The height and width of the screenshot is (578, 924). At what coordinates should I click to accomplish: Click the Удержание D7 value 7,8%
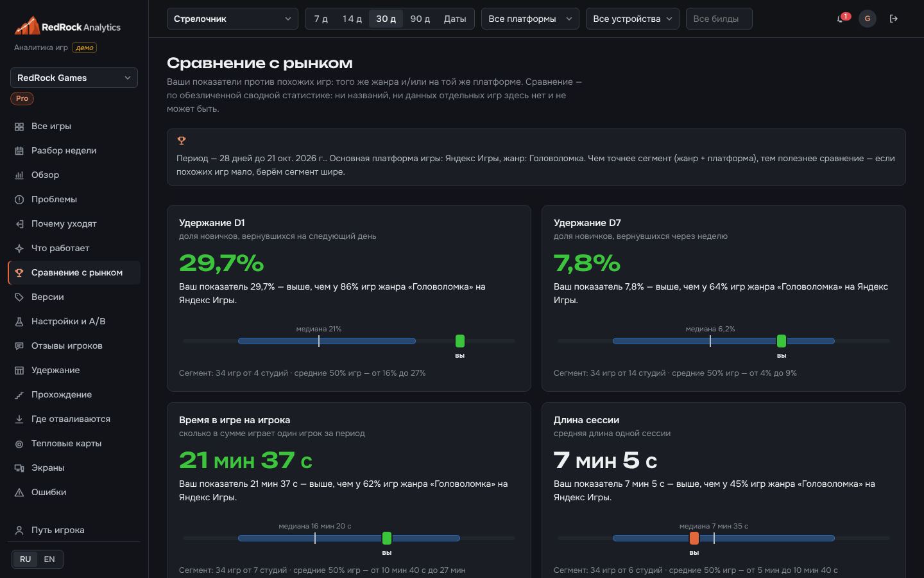tap(587, 263)
